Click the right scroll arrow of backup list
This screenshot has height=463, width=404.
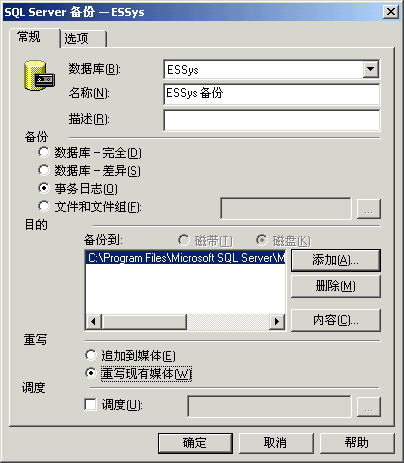pyautogui.click(x=277, y=322)
